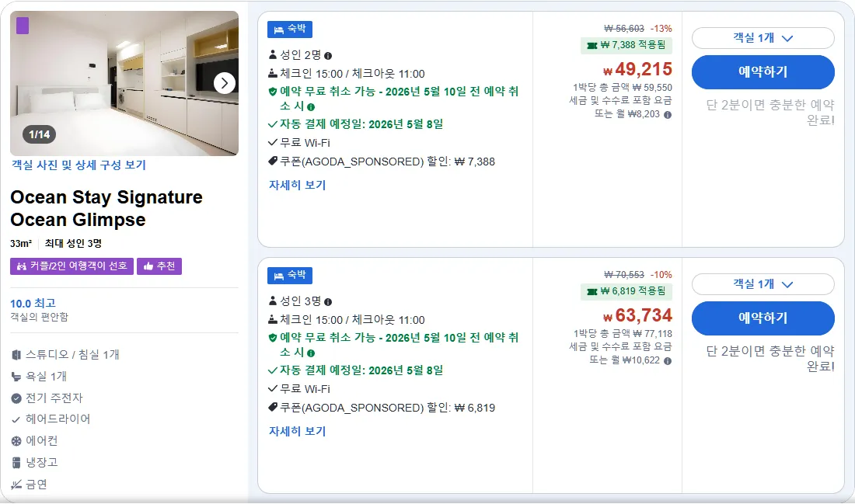Viewport: 855px width, 504px height.
Task: Click the ₩49,215 price
Action: pos(637,70)
